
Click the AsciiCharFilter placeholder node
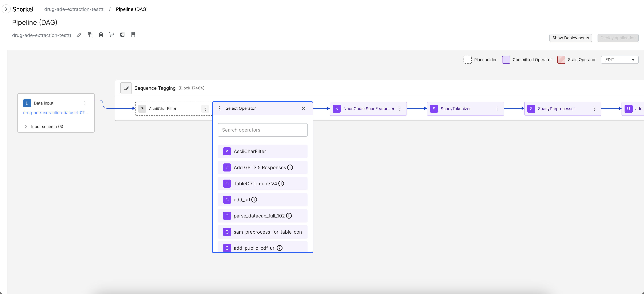click(x=174, y=109)
